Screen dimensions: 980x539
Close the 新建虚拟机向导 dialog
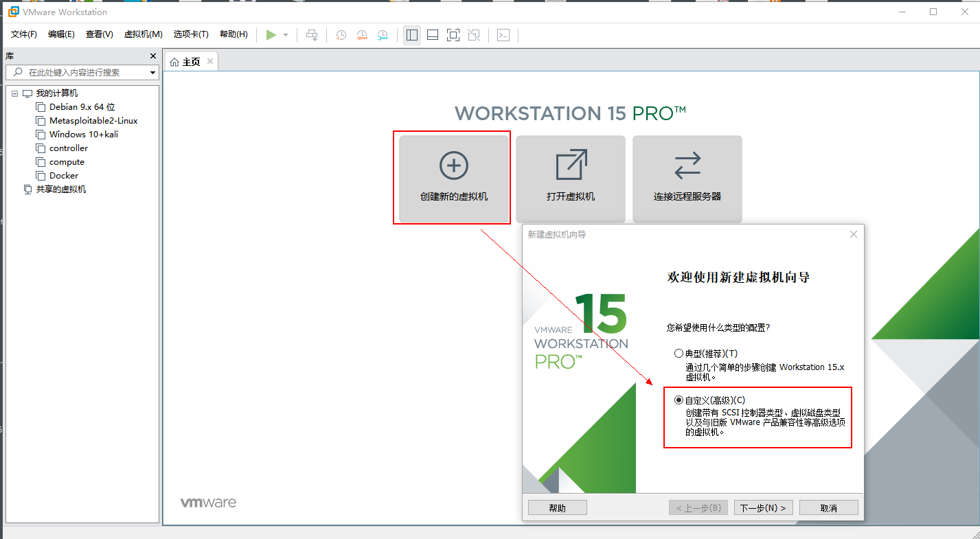point(854,234)
